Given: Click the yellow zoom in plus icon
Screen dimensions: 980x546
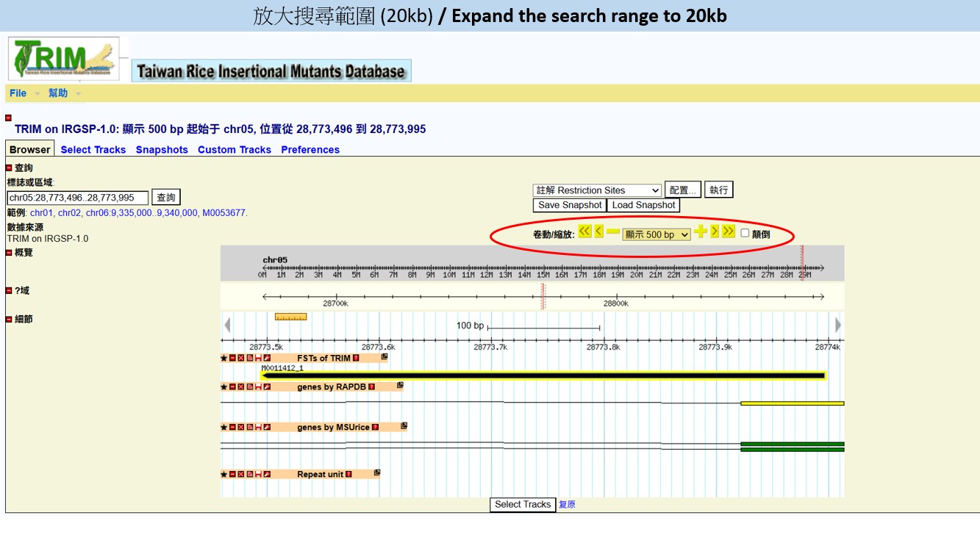Looking at the screenshot, I should 700,231.
